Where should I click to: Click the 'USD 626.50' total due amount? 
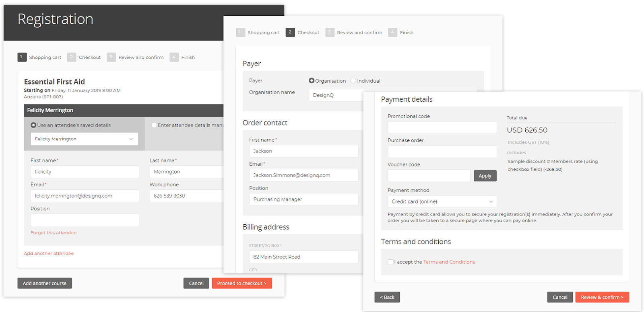point(527,130)
